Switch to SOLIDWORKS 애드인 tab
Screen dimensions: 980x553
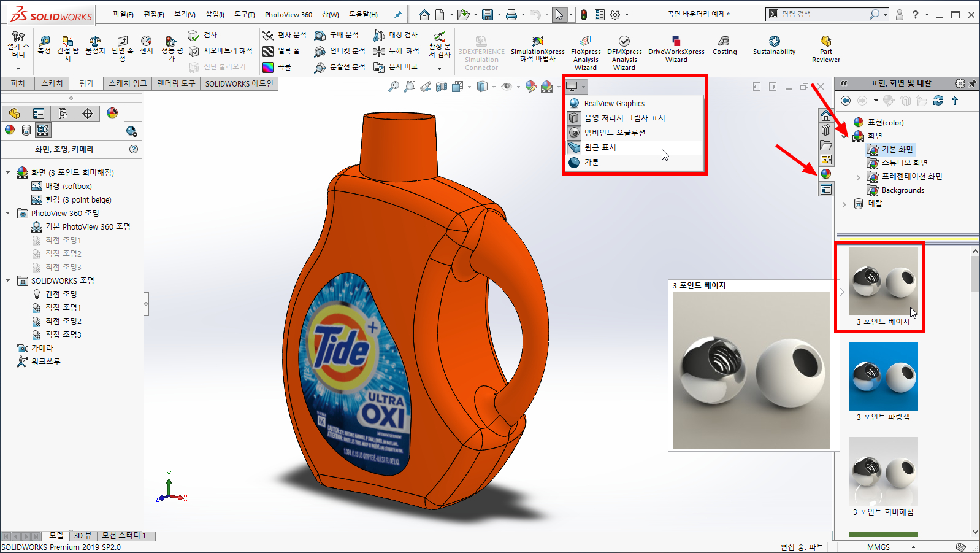tap(239, 83)
